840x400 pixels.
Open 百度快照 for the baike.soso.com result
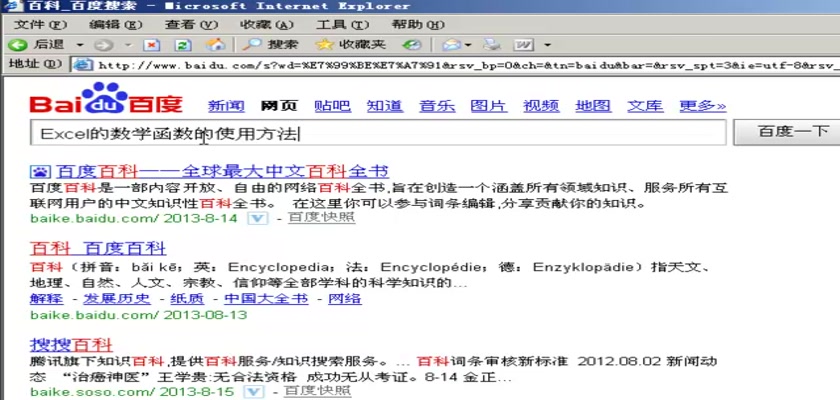[318, 391]
